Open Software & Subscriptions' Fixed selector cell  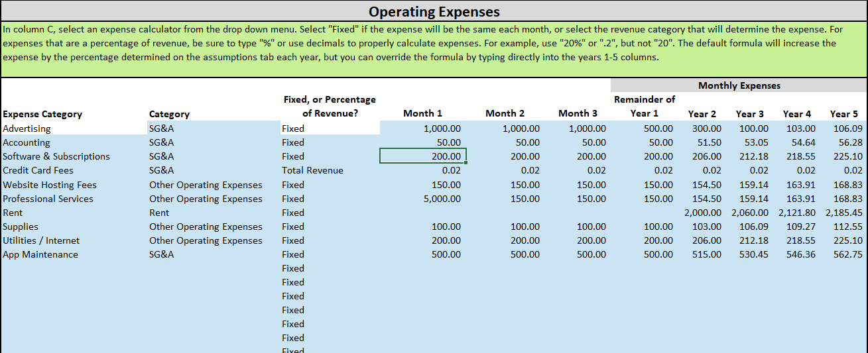tap(330, 156)
